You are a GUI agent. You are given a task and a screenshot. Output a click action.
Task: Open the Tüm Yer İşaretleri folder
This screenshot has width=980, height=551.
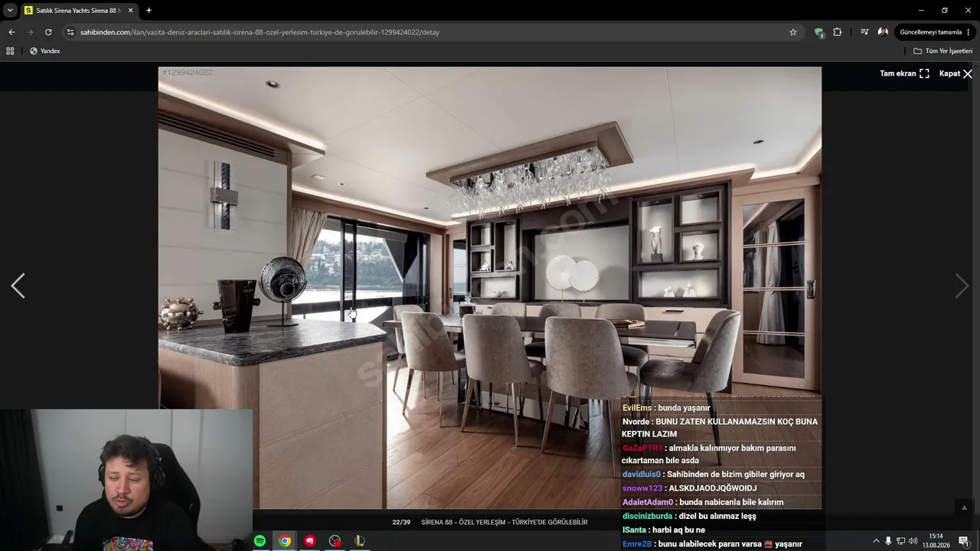(x=943, y=51)
